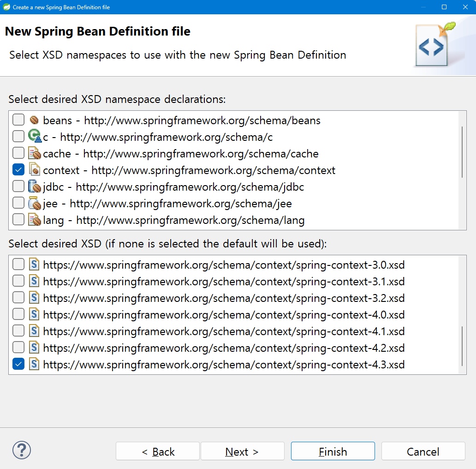Enable the lang namespace checkbox
476x469 pixels.
[18, 220]
